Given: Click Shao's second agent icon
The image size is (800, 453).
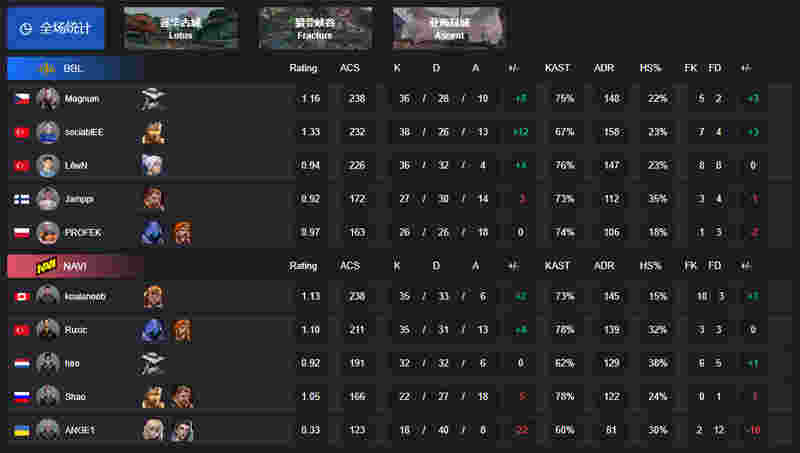Looking at the screenshot, I should point(182,396).
